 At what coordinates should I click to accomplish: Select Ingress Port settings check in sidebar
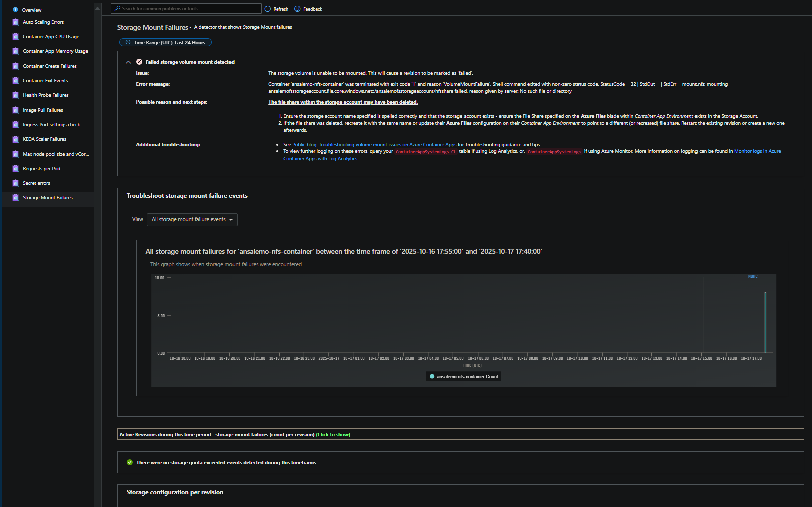(x=51, y=125)
